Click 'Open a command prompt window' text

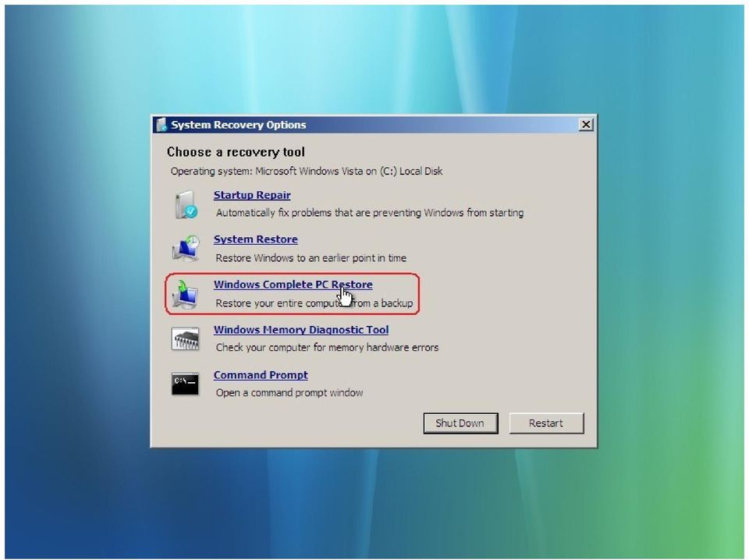click(289, 392)
